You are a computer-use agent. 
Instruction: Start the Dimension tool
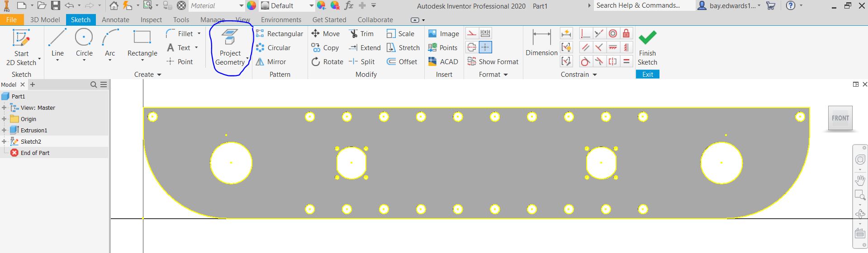click(541, 43)
